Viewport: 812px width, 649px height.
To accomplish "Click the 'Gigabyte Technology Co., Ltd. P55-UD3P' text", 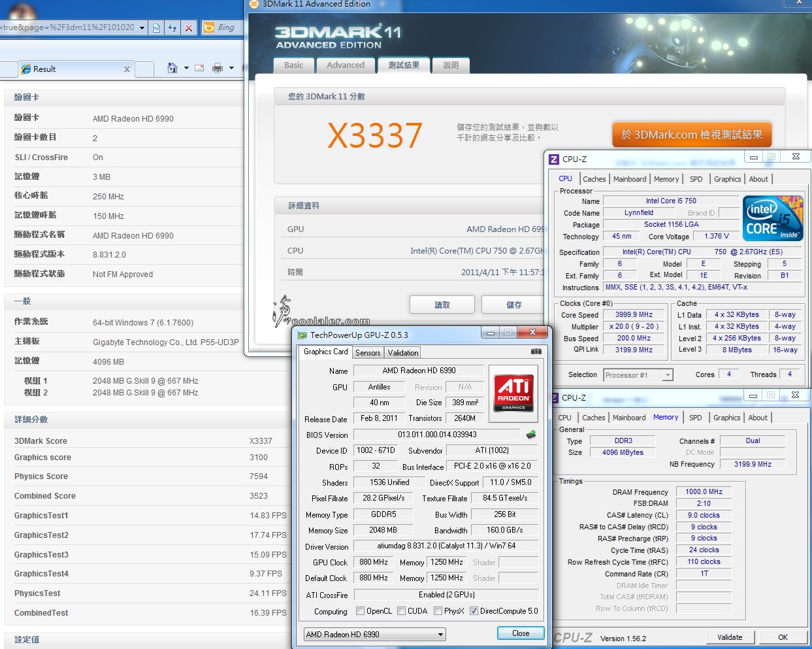I will click(166, 342).
